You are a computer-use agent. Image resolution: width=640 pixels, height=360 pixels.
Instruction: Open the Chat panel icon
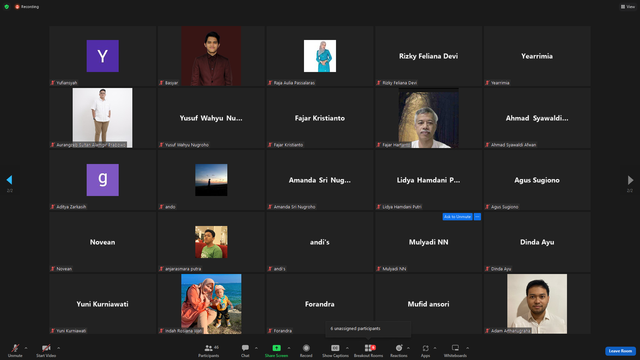tap(245, 348)
